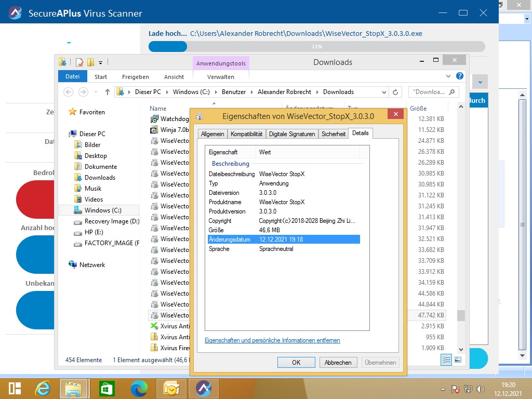Click the Benutzer breadcrumb segment
The image size is (532, 399).
pos(234,92)
